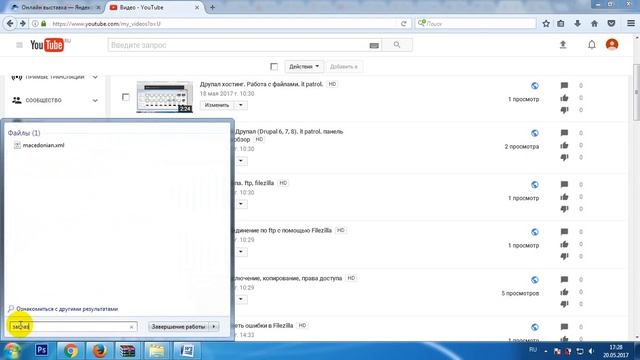640x360 pixels.
Task: Open the Firefox hamburger menu
Action: tap(631, 24)
